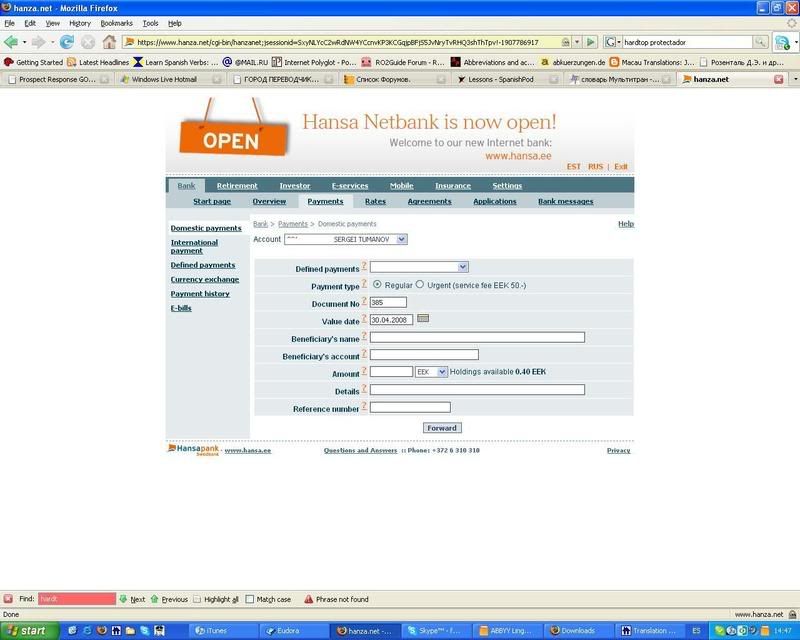Viewport: 800px width, 640px height.
Task: Click the Questions and Answers footer link
Action: pos(360,450)
